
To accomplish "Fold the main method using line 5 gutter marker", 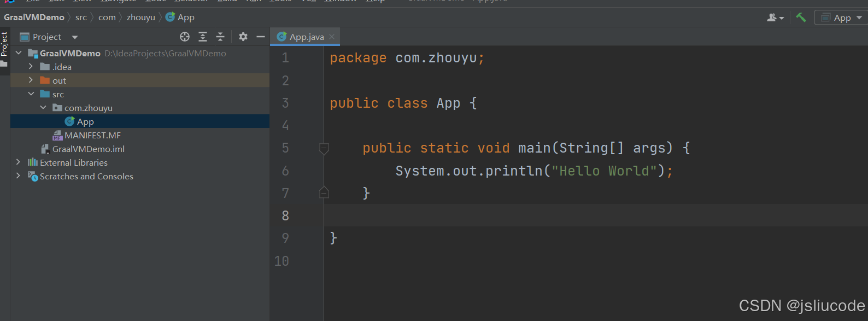I will tap(324, 148).
